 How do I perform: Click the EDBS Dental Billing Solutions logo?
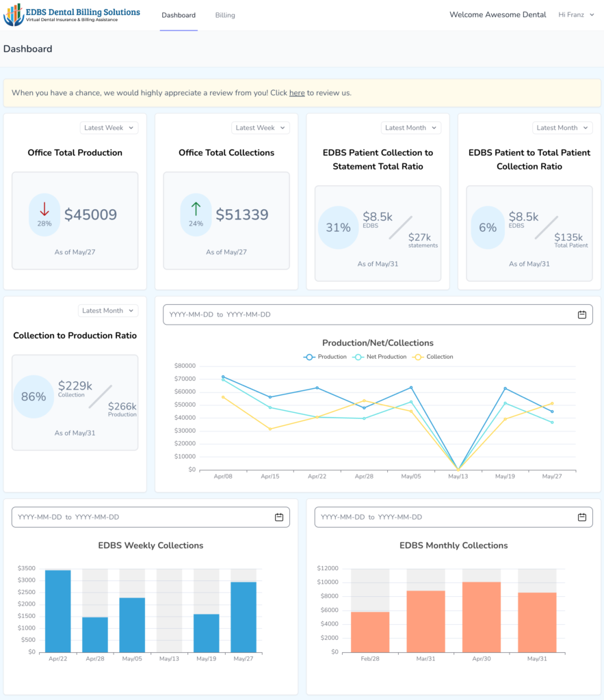[72, 15]
